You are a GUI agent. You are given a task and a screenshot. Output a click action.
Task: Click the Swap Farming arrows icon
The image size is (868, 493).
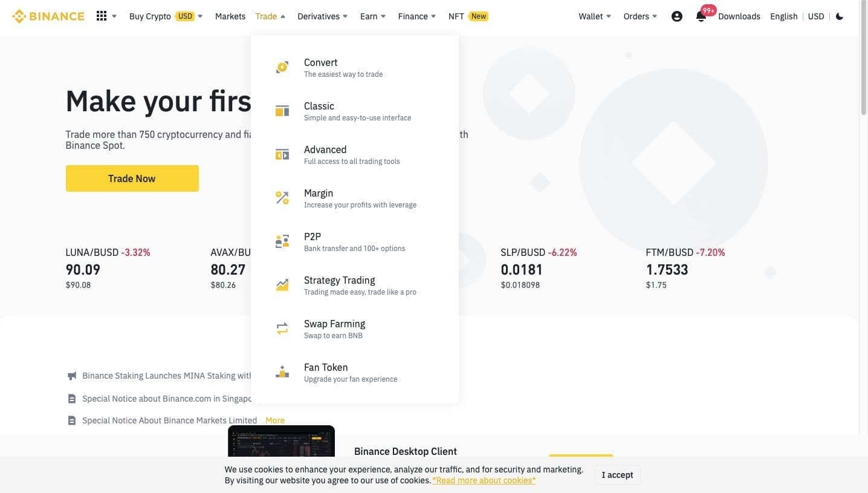click(282, 329)
